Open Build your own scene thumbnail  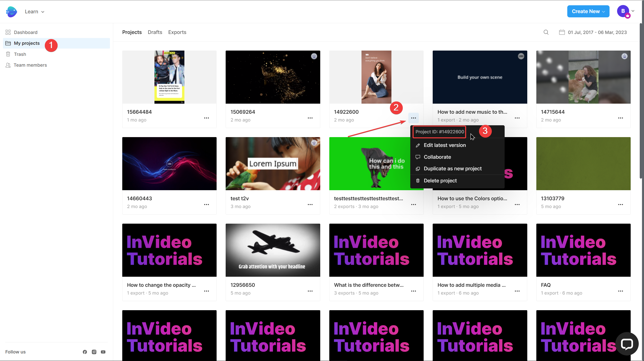pos(480,77)
